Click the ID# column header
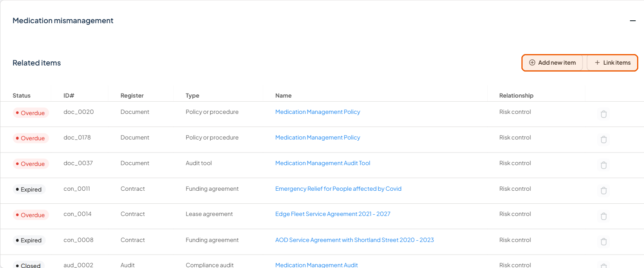 click(x=69, y=96)
